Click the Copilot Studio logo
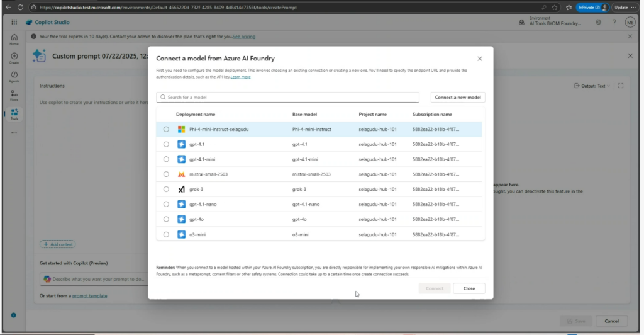Viewport: 644px width, 335px height. 29,22
